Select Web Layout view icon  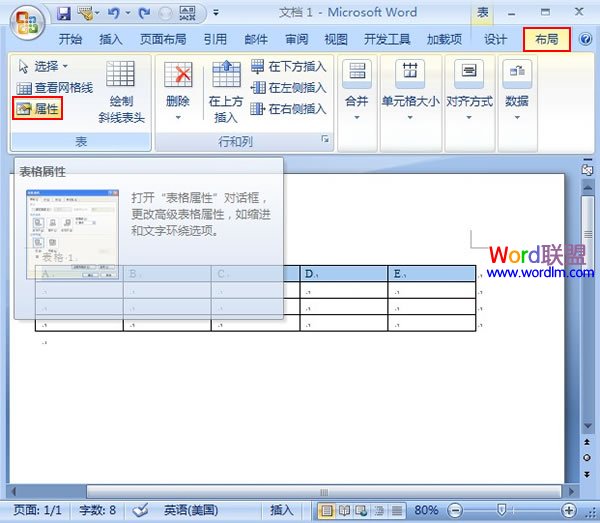pos(361,510)
